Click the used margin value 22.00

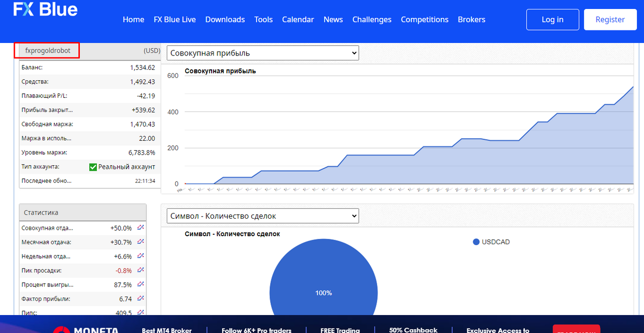click(x=147, y=138)
